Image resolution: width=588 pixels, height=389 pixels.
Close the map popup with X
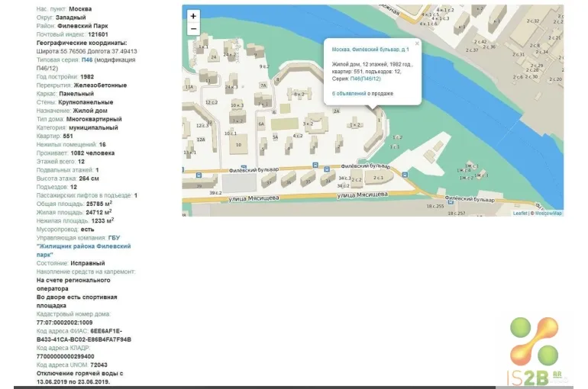417,43
